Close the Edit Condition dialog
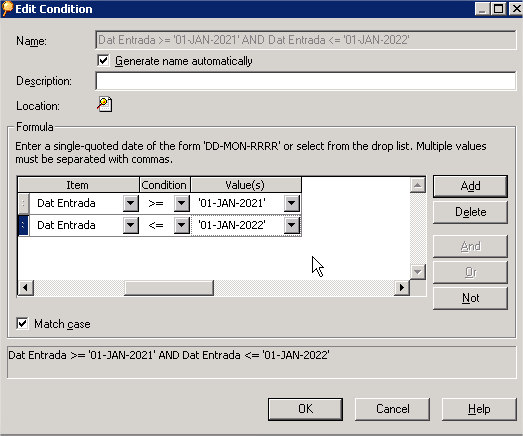The height and width of the screenshot is (436, 523). tap(515, 8)
